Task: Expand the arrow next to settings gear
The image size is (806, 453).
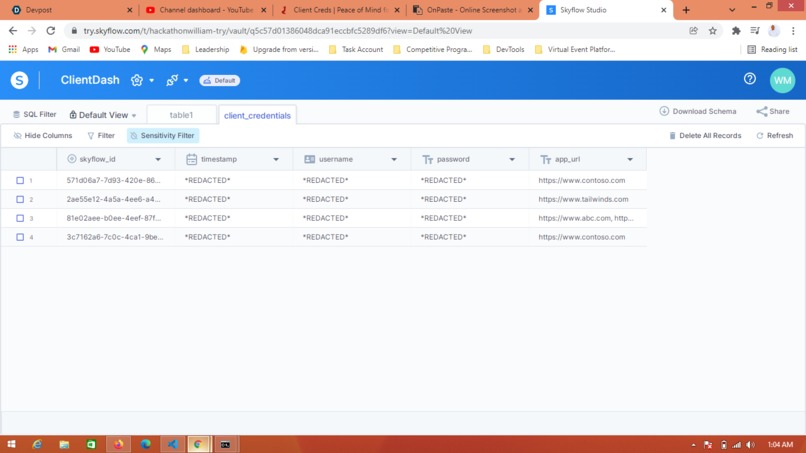Action: point(152,81)
